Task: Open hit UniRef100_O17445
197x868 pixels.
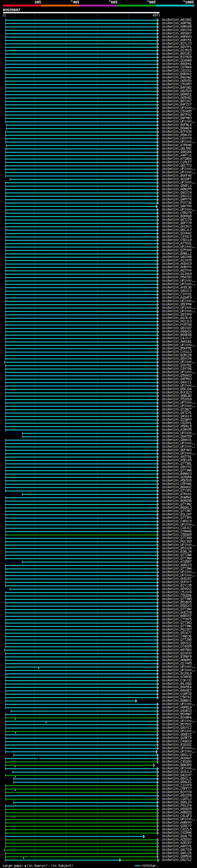Action: (177, 664)
